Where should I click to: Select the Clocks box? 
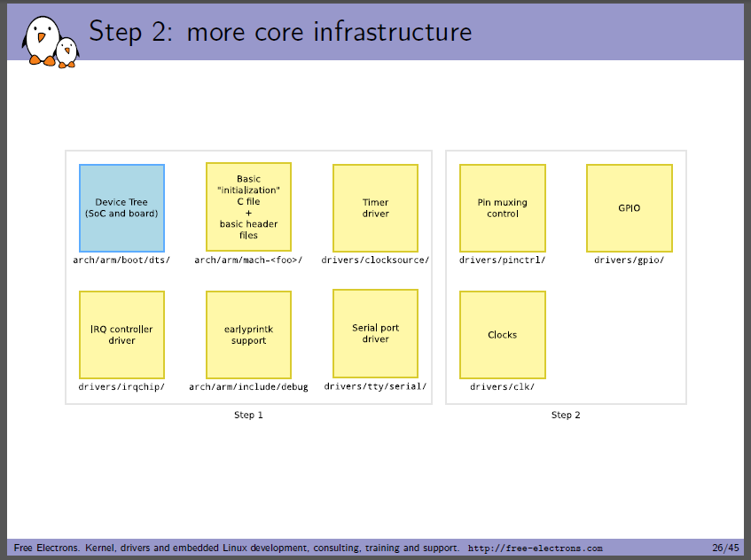pos(503,335)
